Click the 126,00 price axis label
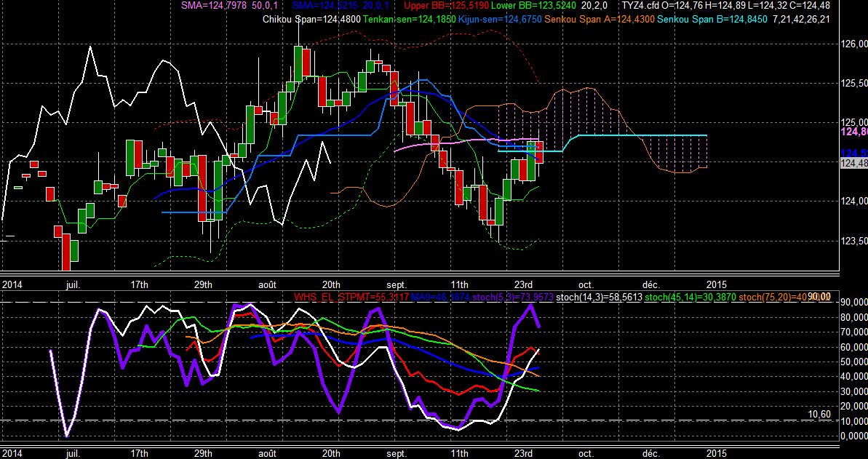 (853, 44)
